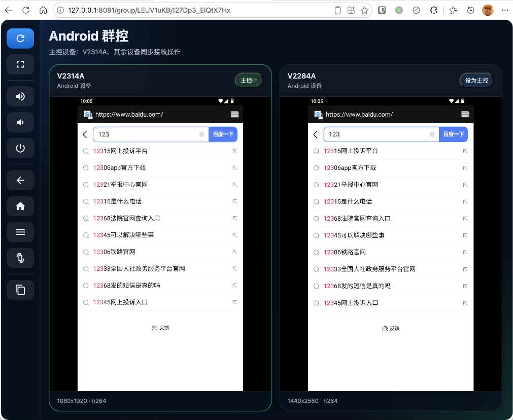Click 百度一下 on V2314A device
Viewport: 513px width, 420px height.
click(x=223, y=134)
